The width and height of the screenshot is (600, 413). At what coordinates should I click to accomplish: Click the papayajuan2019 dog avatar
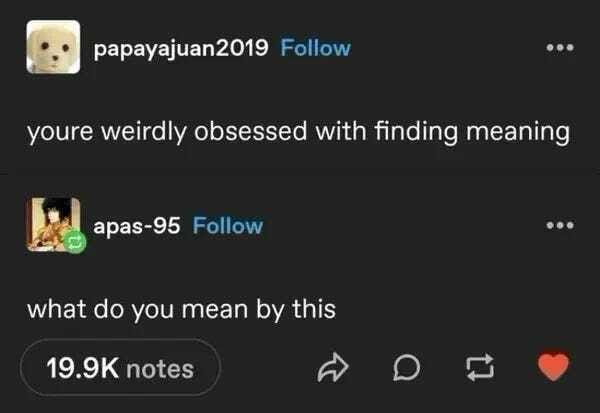[53, 47]
